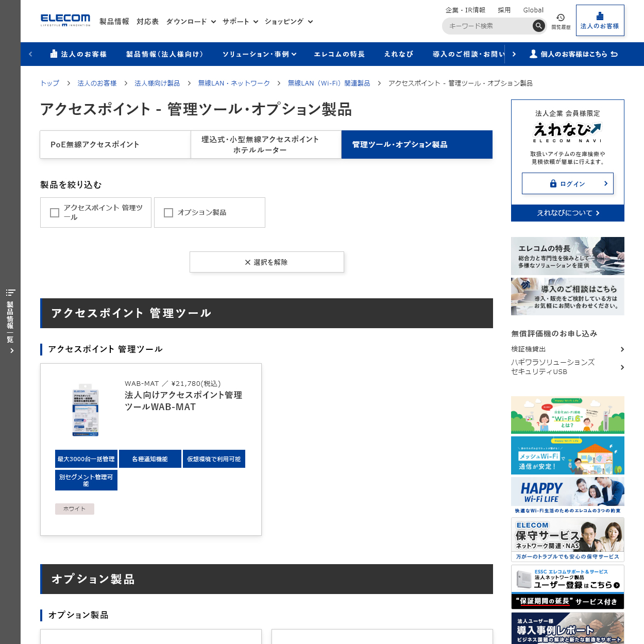
Task: Click the ログイン button
Action: (x=567, y=183)
